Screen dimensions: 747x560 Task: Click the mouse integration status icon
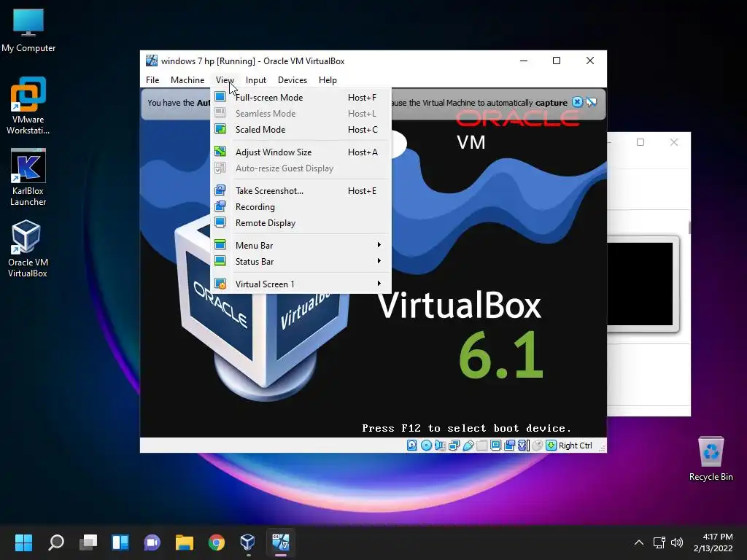click(x=538, y=446)
